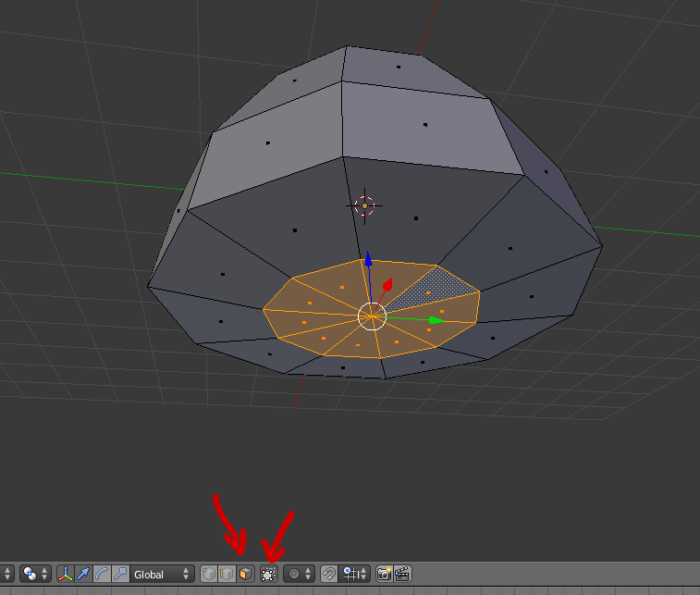
Task: Click the 3D cursor crosshair in viewport
Action: [364, 206]
